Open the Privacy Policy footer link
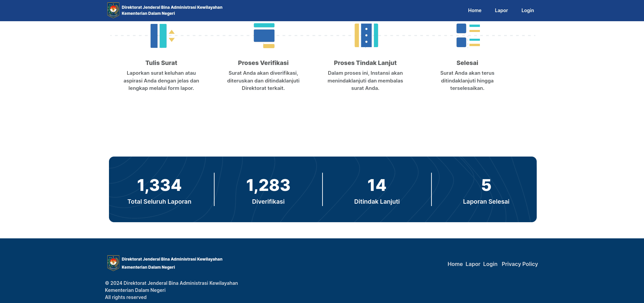This screenshot has width=644, height=303. coord(520,264)
